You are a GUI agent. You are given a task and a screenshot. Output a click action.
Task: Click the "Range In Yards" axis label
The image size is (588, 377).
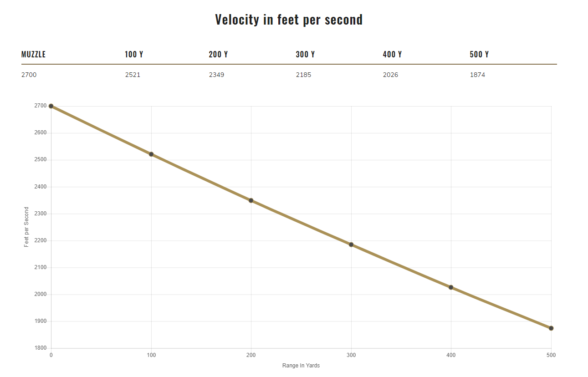301,366
